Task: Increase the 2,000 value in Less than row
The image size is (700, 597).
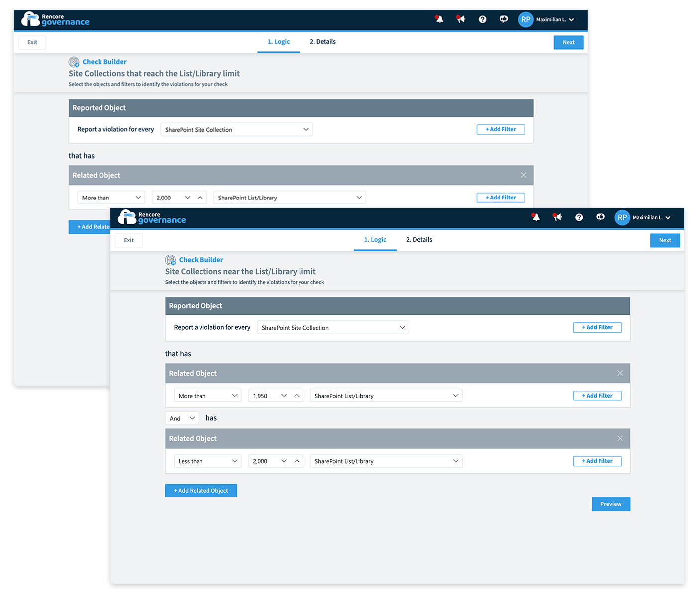Action: (297, 461)
